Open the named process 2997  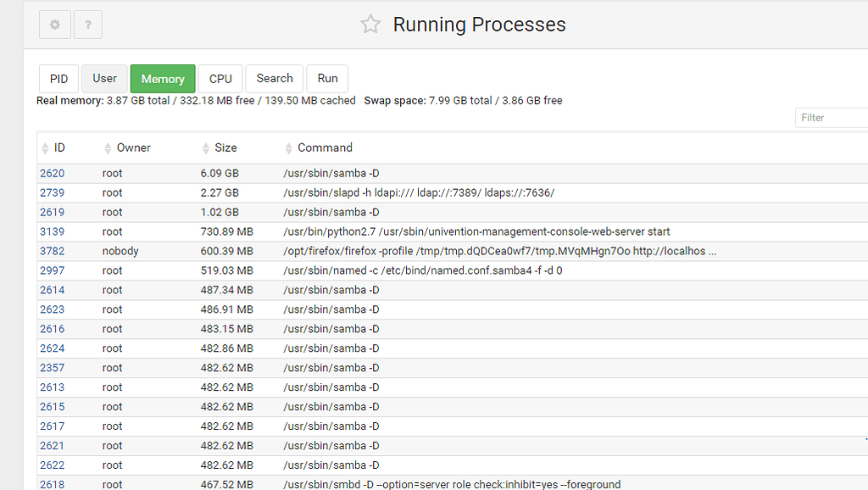coord(52,270)
